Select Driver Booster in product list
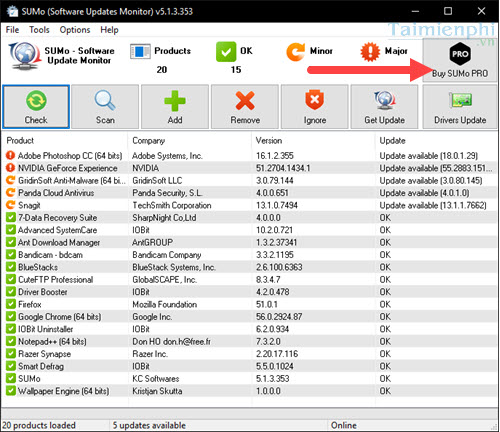This screenshot has height=432, width=500. (43, 292)
